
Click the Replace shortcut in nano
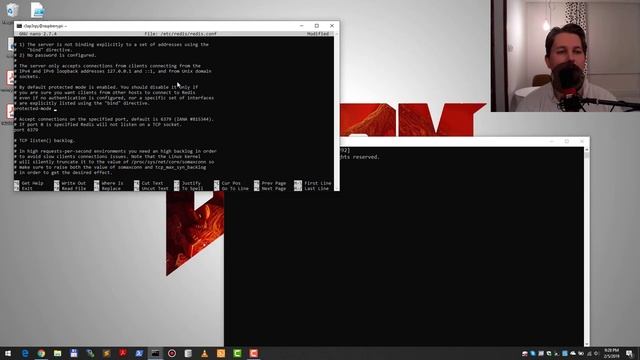point(107,189)
